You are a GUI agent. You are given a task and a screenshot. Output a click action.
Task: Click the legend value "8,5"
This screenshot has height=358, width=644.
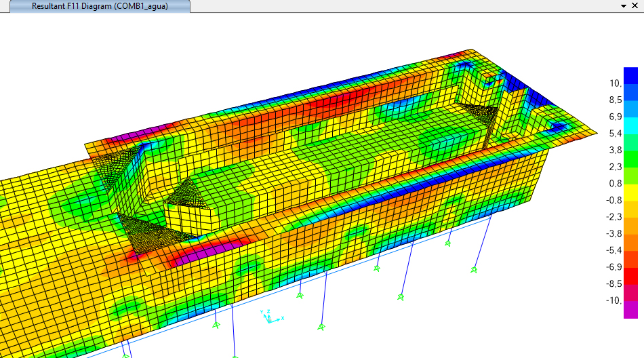[x=616, y=100]
